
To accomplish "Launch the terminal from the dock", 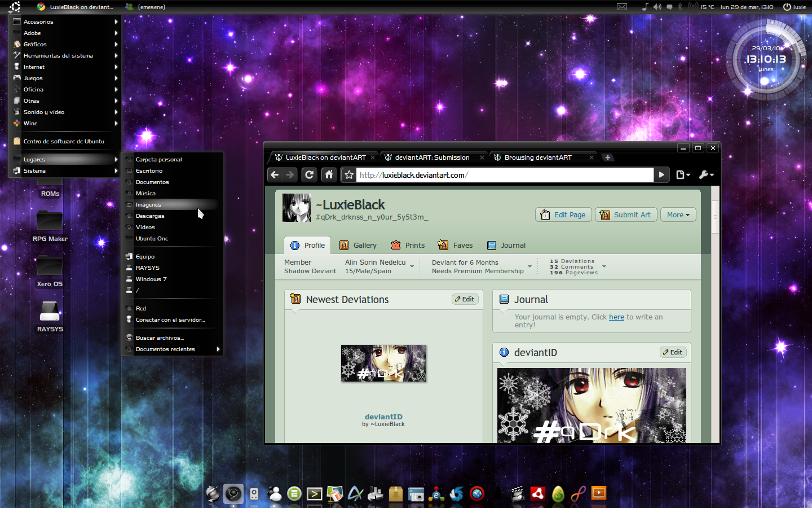I will click(315, 494).
